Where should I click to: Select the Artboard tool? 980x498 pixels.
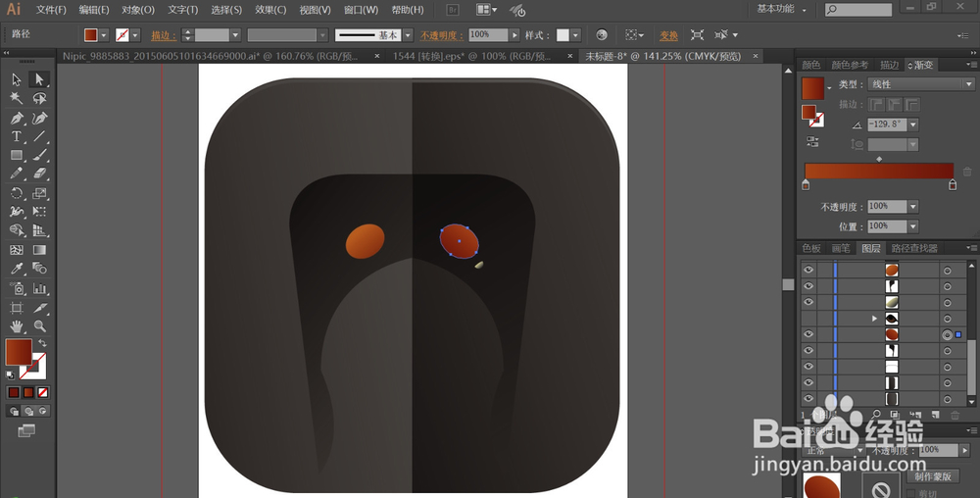17,308
